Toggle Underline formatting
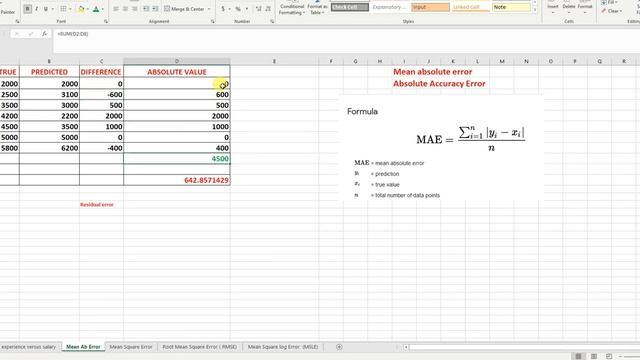The height and width of the screenshot is (360, 640). 45,9
